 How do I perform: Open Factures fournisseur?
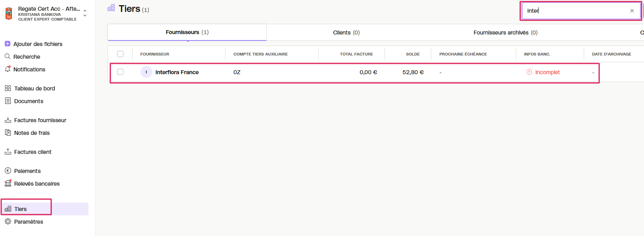pyautogui.click(x=40, y=120)
